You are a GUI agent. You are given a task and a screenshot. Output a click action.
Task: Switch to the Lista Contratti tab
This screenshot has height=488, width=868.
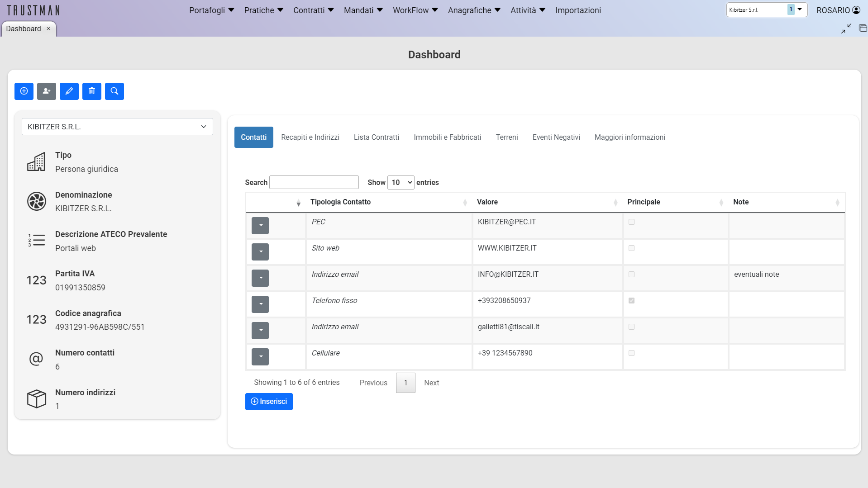click(x=377, y=137)
